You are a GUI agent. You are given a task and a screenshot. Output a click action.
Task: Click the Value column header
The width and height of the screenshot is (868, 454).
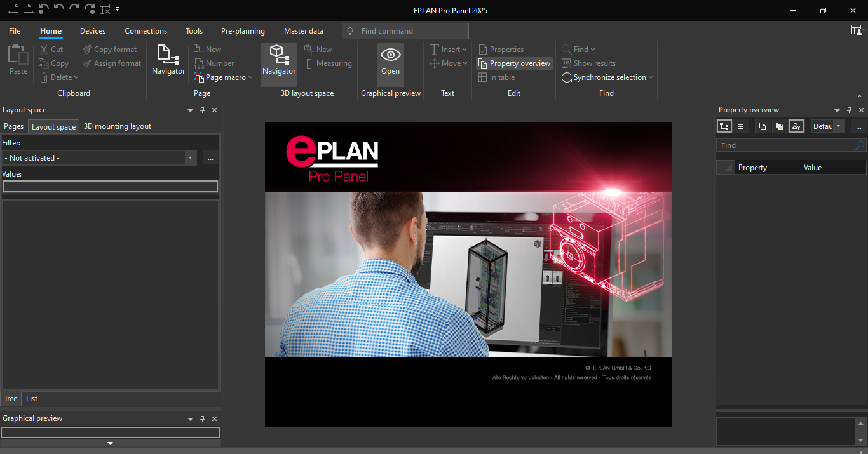point(833,168)
